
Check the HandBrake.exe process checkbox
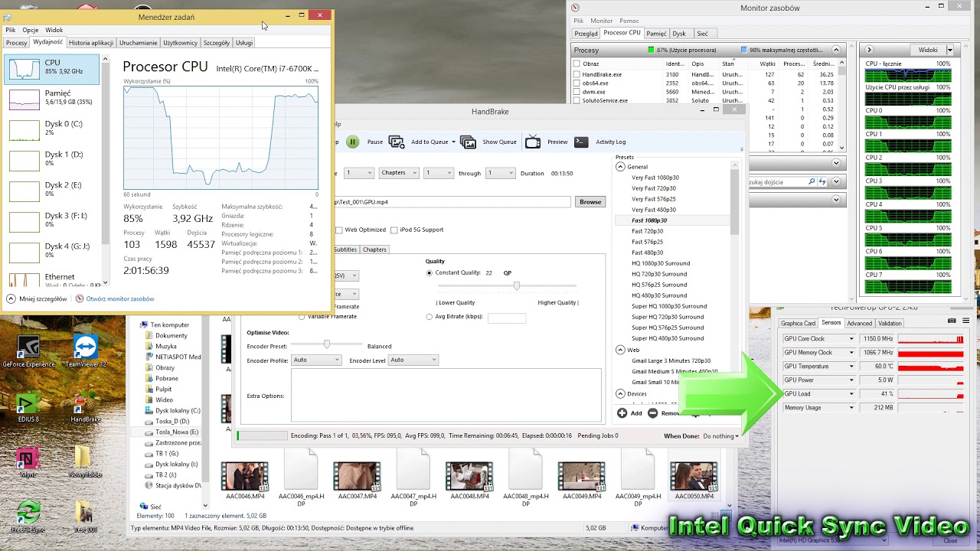(x=577, y=74)
